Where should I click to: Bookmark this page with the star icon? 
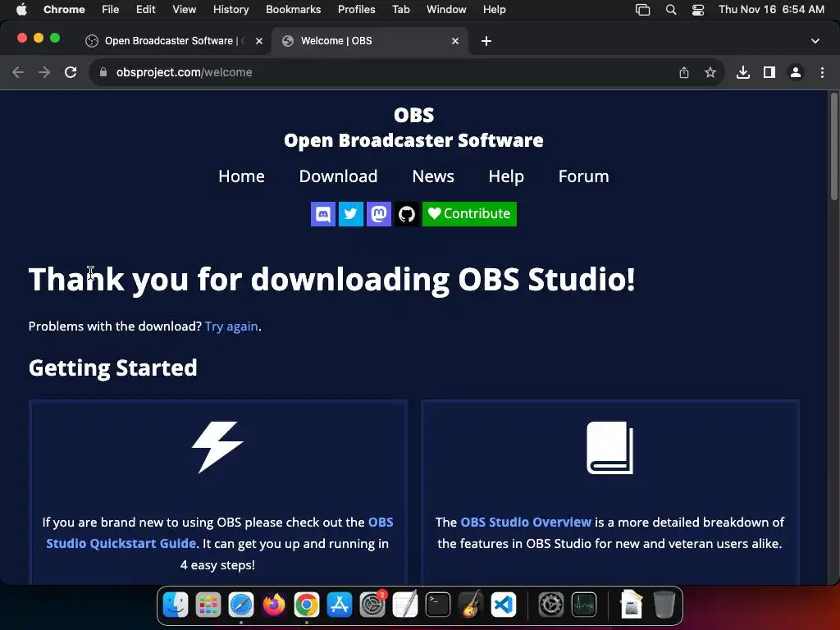710,72
